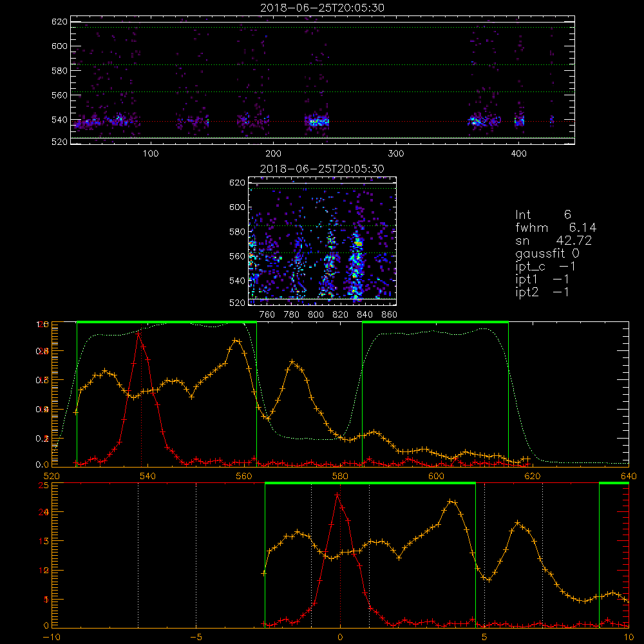Click the top detector strip image
Image resolution: width=644 pixels, height=644 pixels.
322,80
